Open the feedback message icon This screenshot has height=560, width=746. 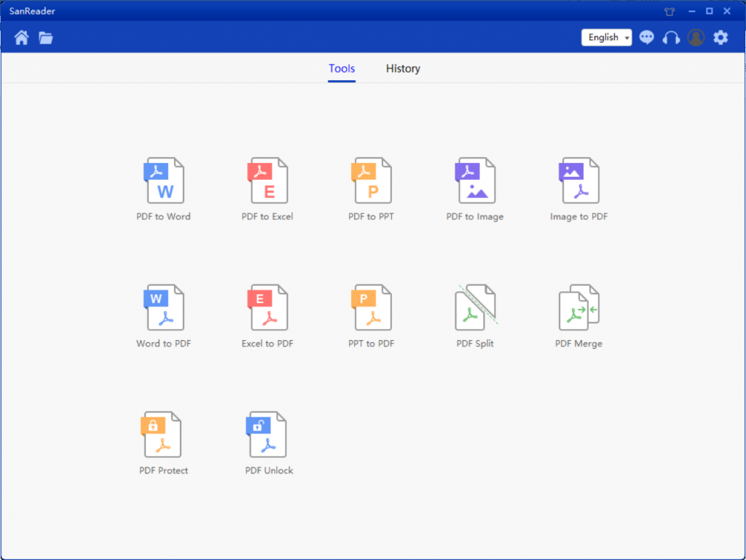point(646,37)
